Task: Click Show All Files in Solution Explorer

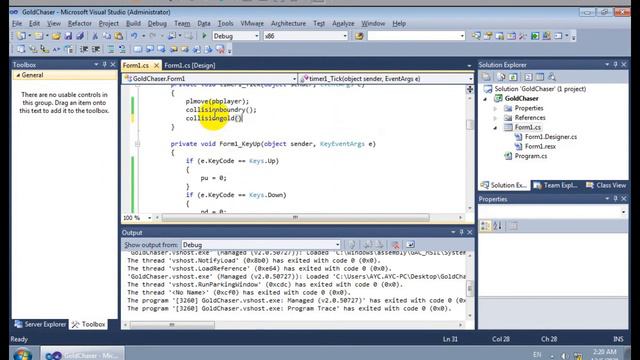Action: pyautogui.click(x=501, y=77)
